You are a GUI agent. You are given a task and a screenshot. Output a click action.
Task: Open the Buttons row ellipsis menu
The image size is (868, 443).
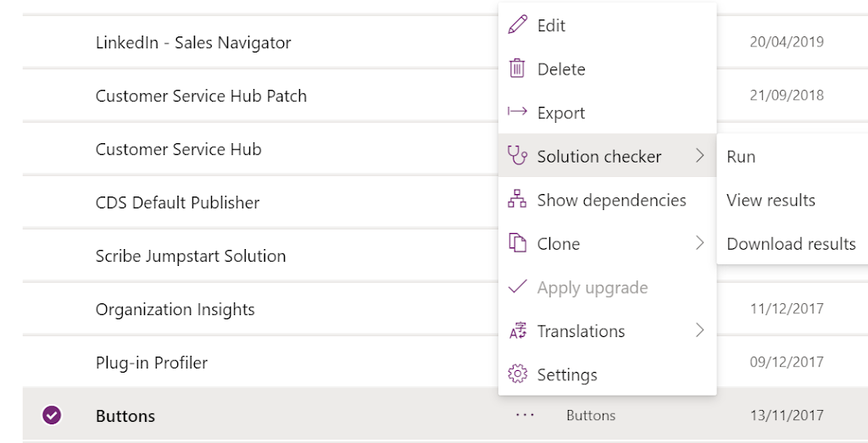pos(524,415)
